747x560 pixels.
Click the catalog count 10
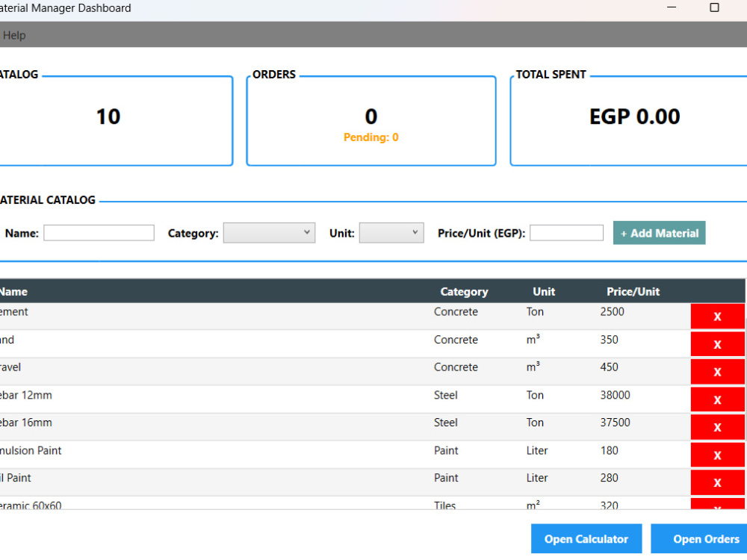108,116
